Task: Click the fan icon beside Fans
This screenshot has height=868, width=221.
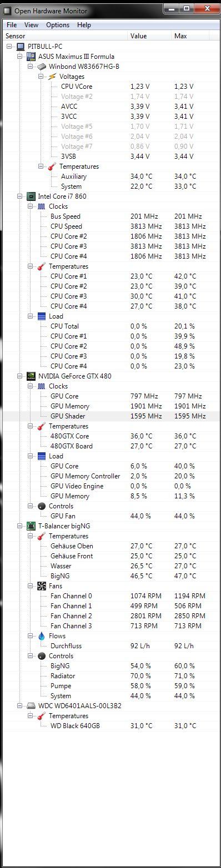Action: [x=42, y=586]
